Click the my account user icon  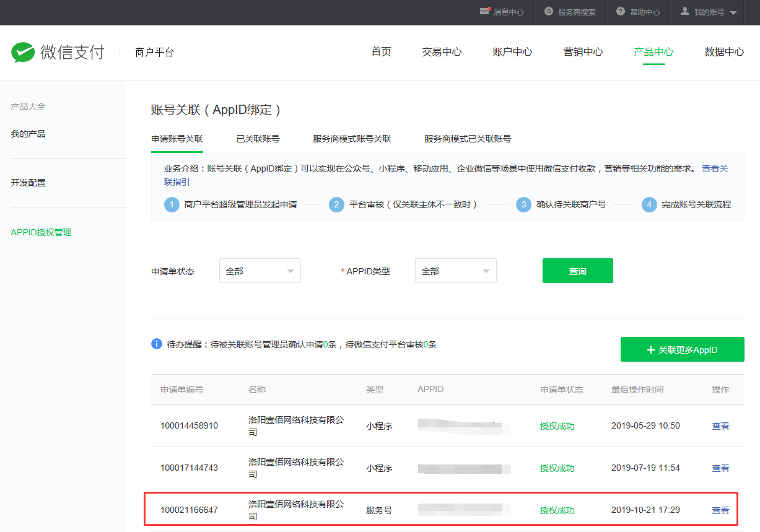coord(685,12)
